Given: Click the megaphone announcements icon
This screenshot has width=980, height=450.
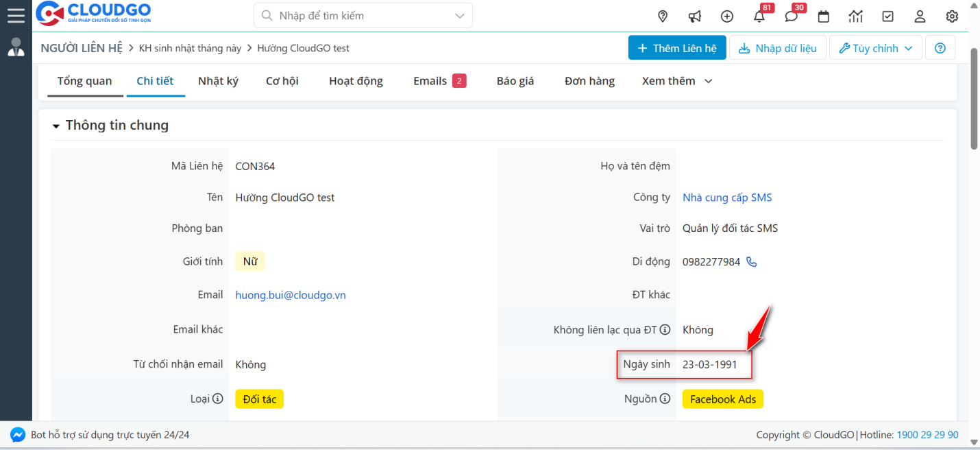Looking at the screenshot, I should click(694, 16).
